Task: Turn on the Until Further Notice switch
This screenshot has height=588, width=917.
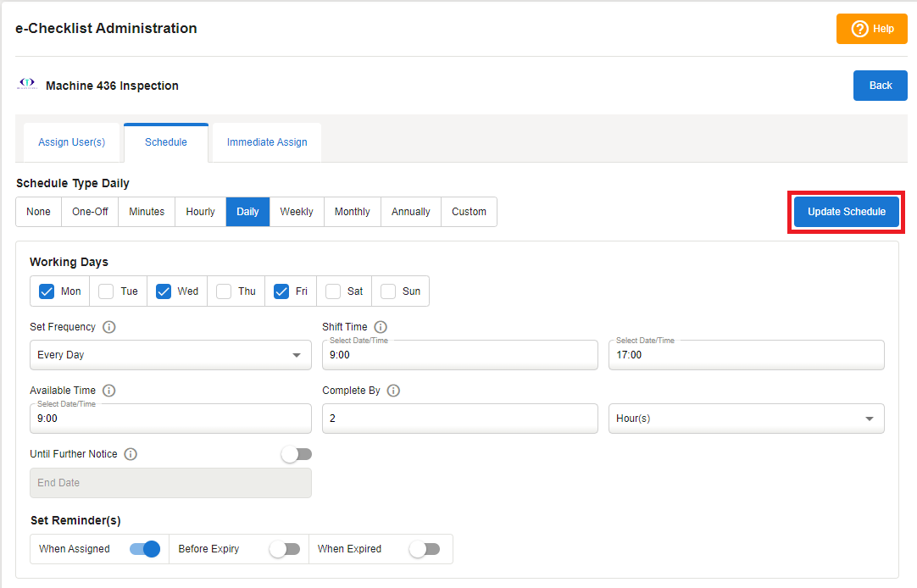Action: (297, 455)
